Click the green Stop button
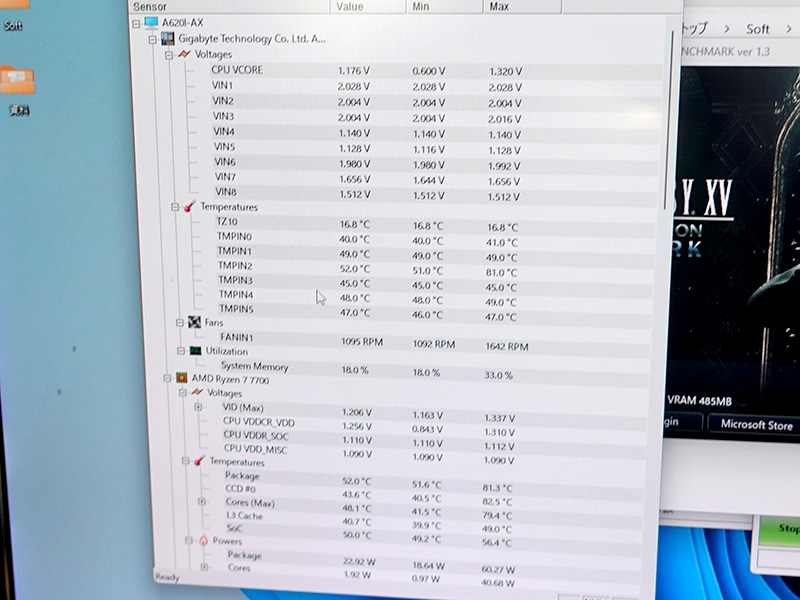800x600 pixels. pos(779,530)
